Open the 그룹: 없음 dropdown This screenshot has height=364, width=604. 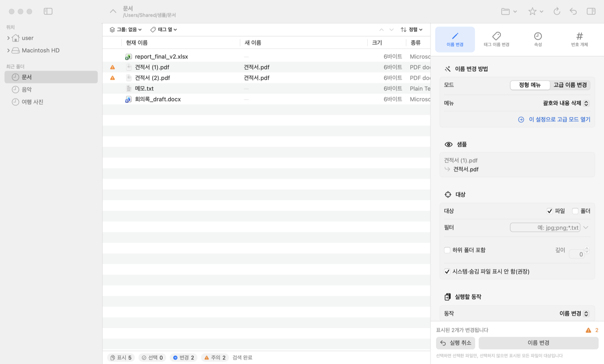(126, 29)
